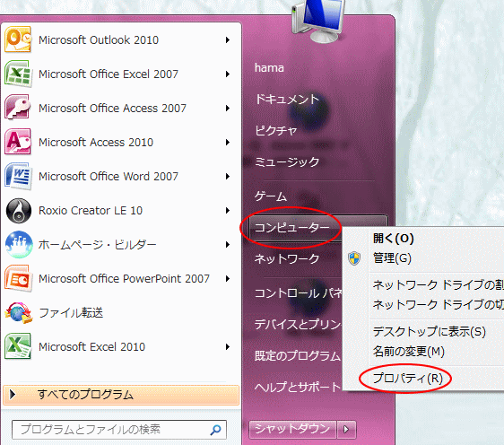Viewport: 504px width, 445px height.
Task: Click the magnifier search icon
Action: pyautogui.click(x=215, y=430)
